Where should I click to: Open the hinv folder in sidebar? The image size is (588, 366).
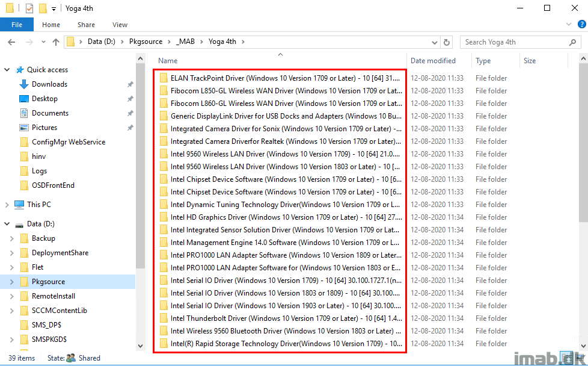38,157
